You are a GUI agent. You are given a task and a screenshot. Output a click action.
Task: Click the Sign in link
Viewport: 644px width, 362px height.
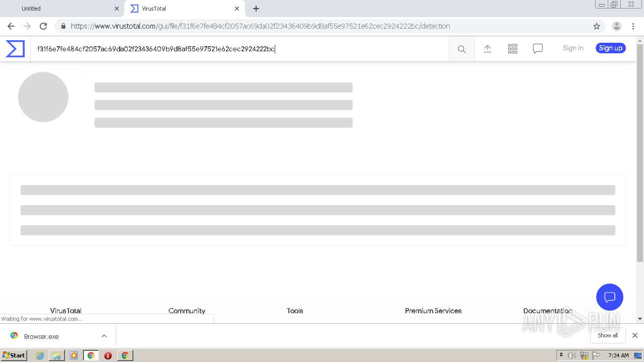pos(573,48)
